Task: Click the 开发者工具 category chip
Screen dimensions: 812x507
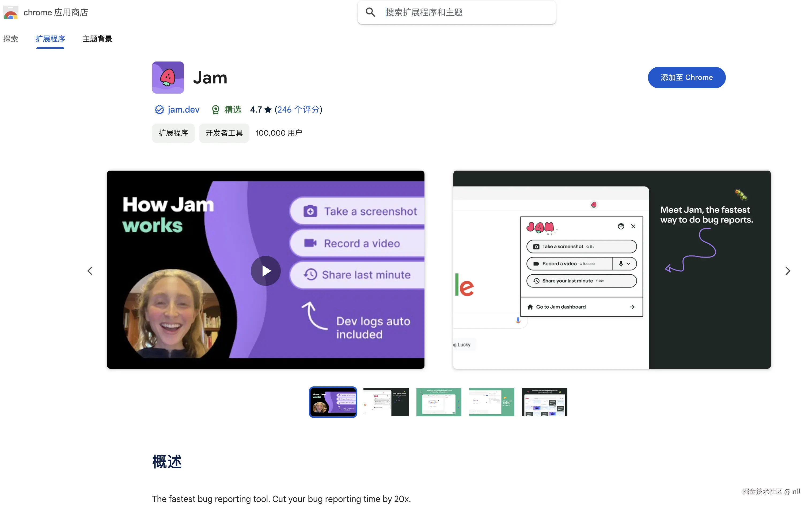Action: pyautogui.click(x=224, y=133)
